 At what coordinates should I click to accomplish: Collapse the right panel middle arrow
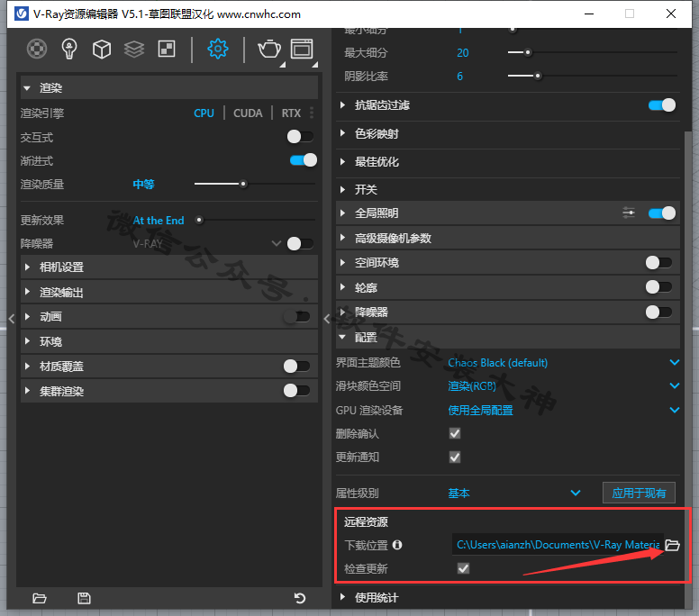pyautogui.click(x=327, y=318)
